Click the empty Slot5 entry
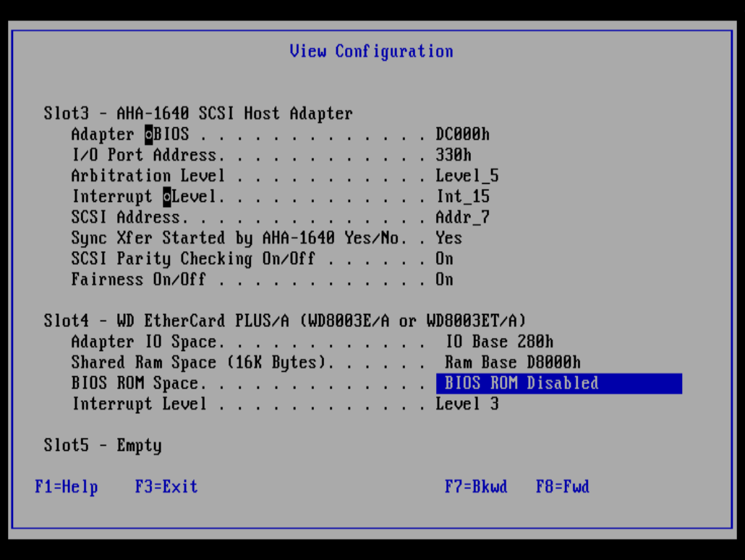 102,446
